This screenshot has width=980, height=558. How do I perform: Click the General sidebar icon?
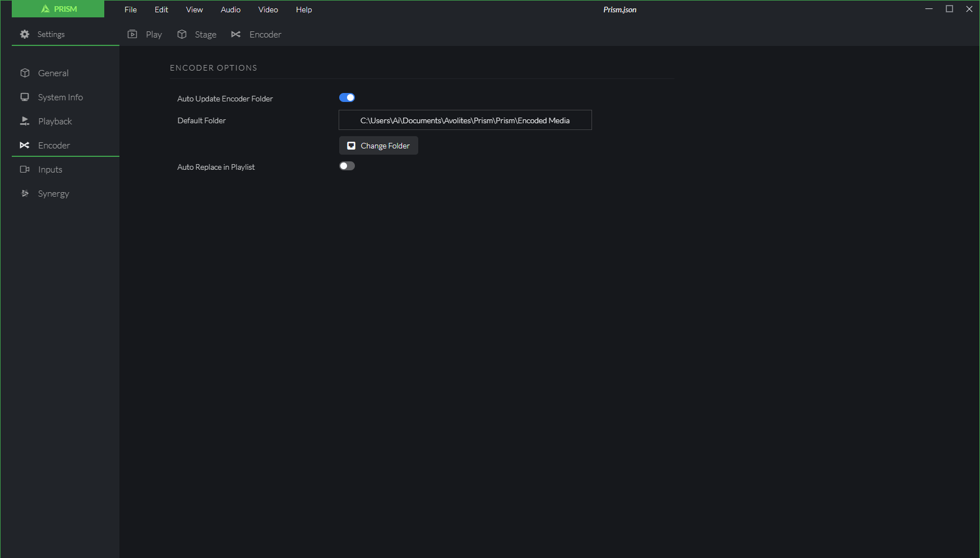pos(25,73)
